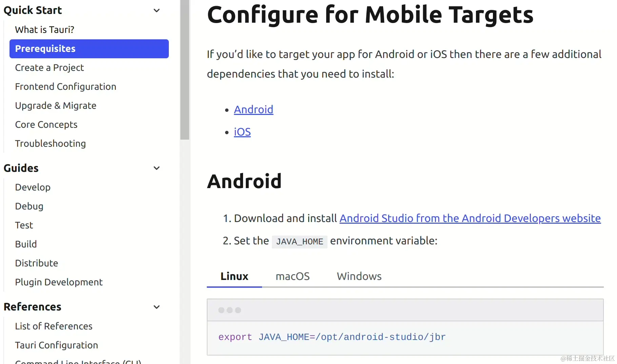Click the Guides section heading
This screenshot has width=617, height=364.
point(21,168)
